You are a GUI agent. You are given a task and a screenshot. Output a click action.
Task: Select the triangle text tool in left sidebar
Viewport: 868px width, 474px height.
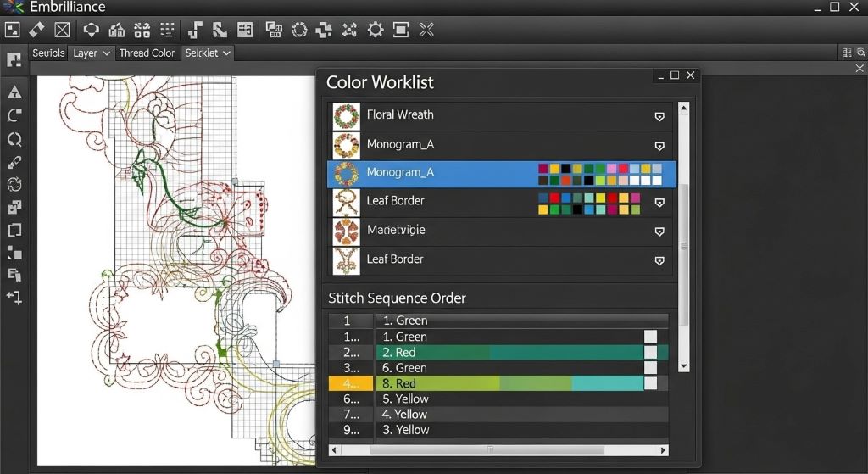point(14,92)
